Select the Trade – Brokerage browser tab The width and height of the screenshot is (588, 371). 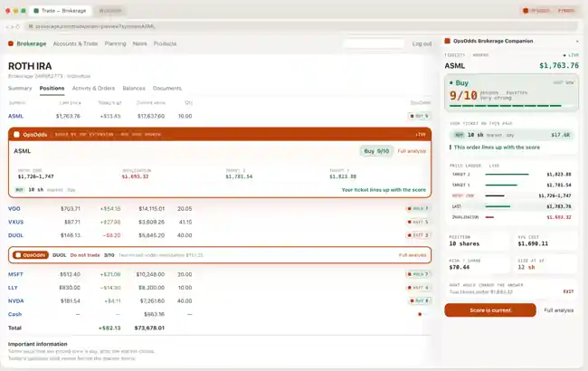(61, 11)
